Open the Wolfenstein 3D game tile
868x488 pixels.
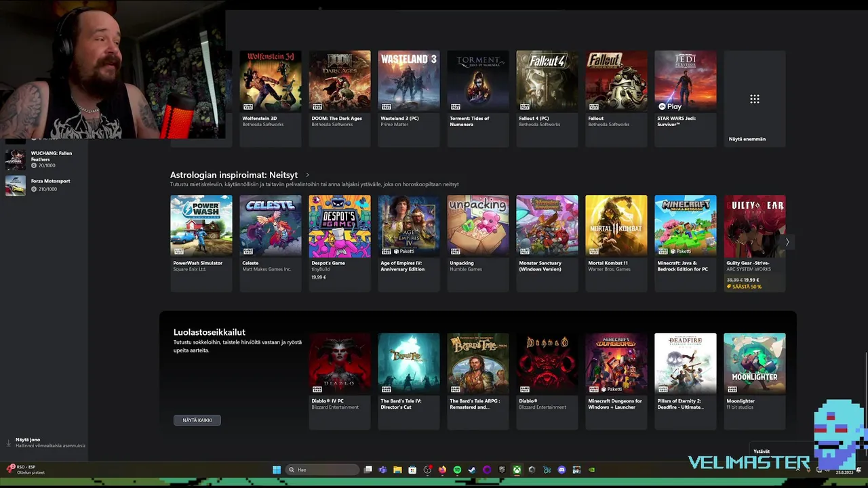pos(270,99)
